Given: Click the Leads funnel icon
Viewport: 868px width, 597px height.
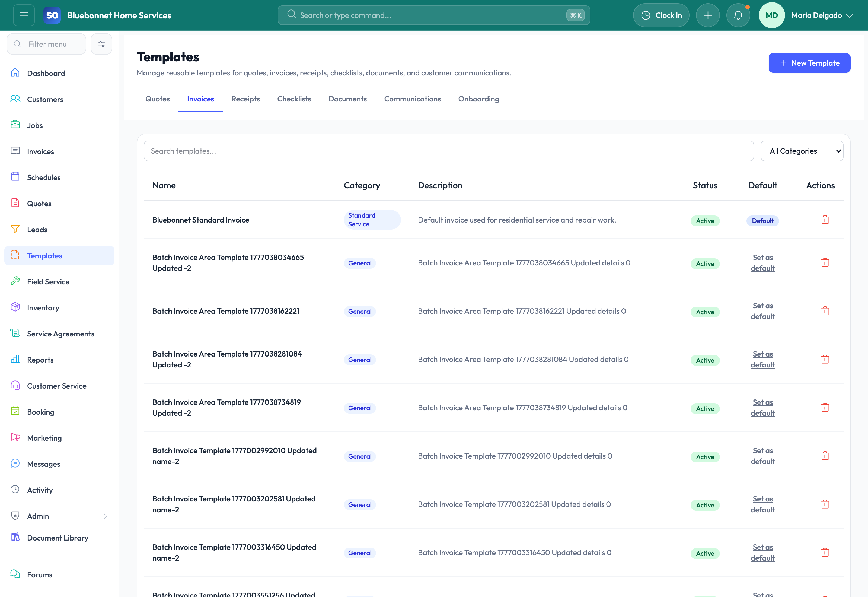Looking at the screenshot, I should [15, 229].
